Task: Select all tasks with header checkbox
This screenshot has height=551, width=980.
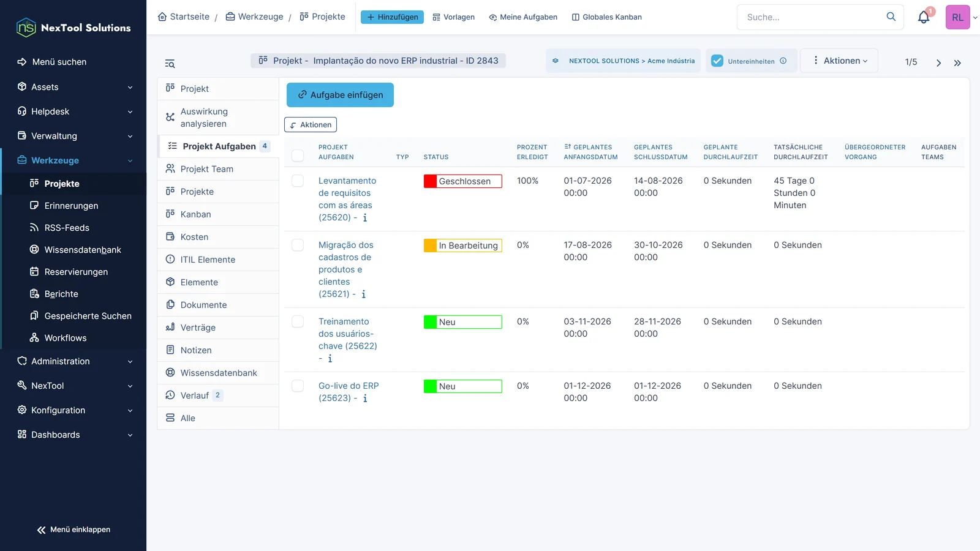Action: point(298,156)
